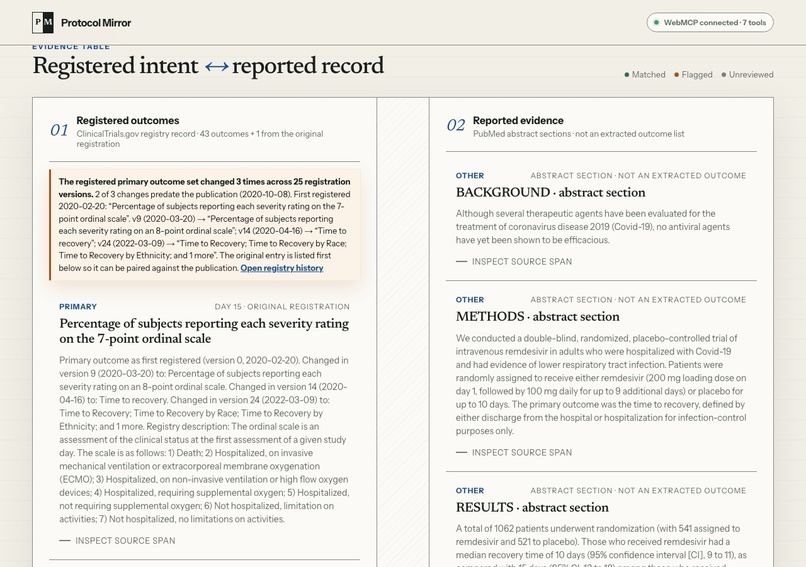
Task: Inspect source span for 7-point ordinal scale outcome
Action: (117, 541)
